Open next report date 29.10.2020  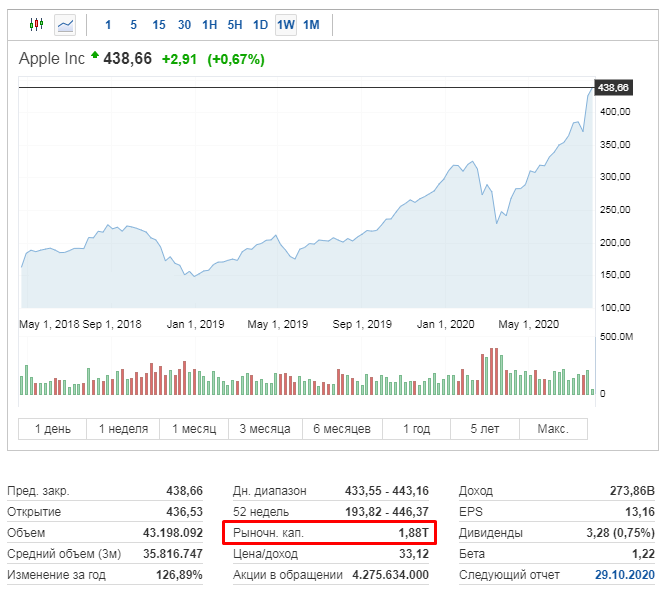pos(625,575)
